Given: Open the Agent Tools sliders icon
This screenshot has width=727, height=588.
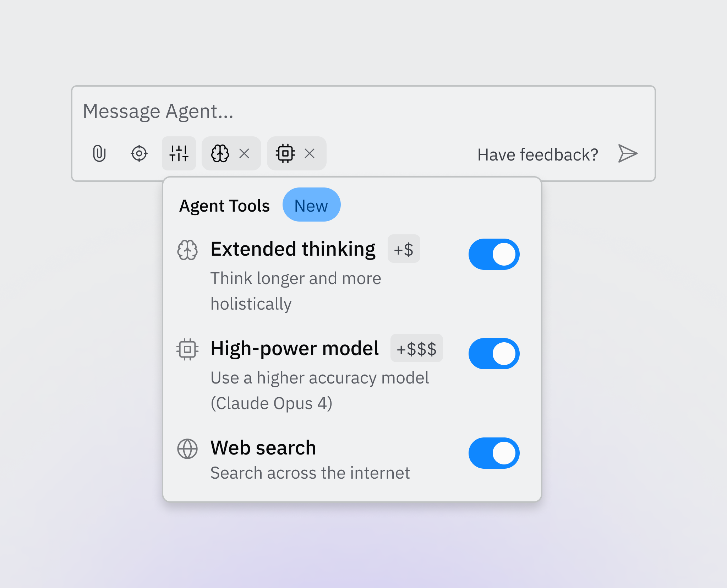Looking at the screenshot, I should (179, 153).
